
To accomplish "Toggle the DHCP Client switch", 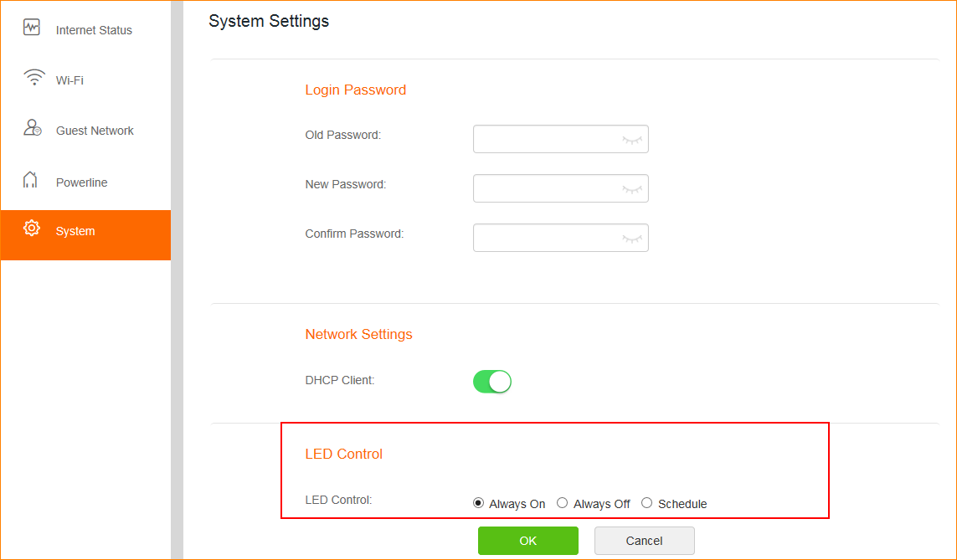I will (492, 382).
